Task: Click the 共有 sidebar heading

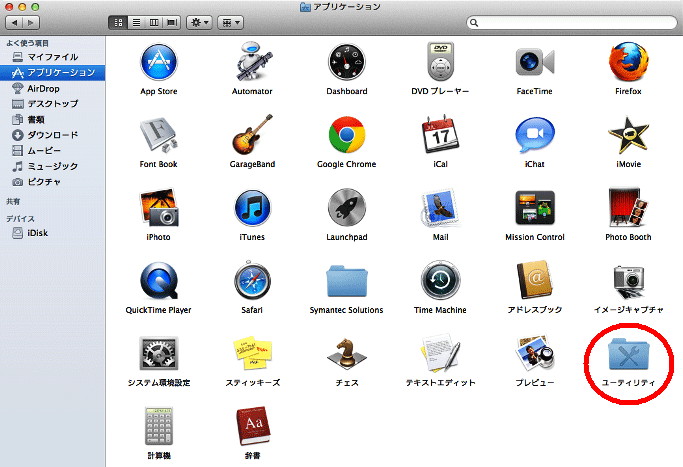Action: [x=13, y=201]
